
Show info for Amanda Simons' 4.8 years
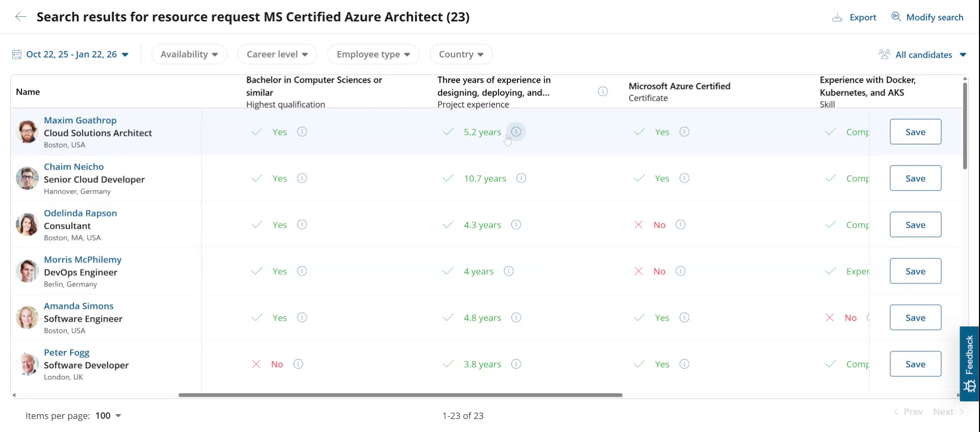pyautogui.click(x=516, y=318)
